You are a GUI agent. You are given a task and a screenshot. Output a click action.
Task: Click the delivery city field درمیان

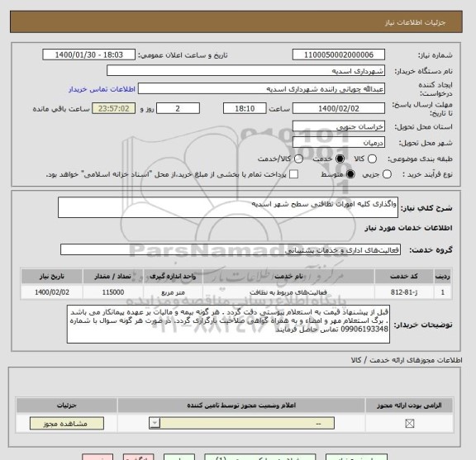pos(339,142)
